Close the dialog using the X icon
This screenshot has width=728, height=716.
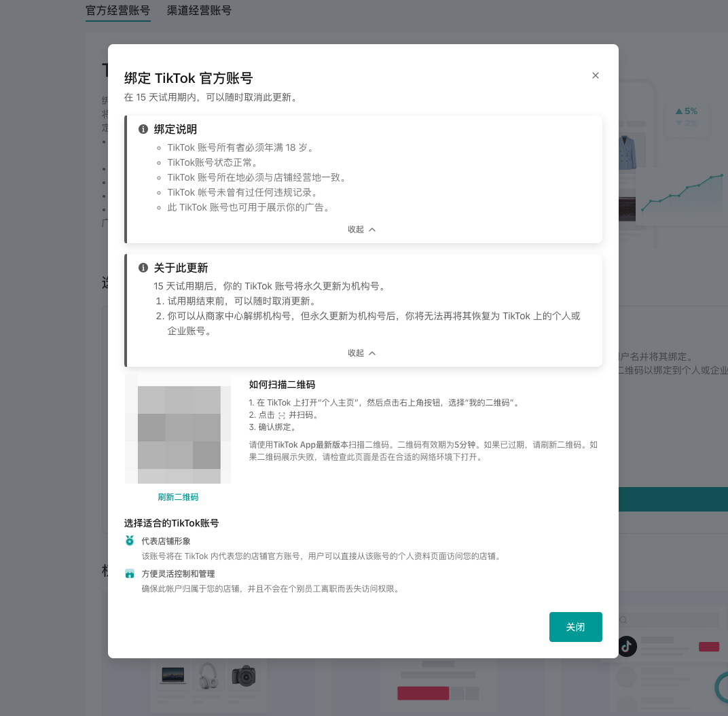coord(596,75)
